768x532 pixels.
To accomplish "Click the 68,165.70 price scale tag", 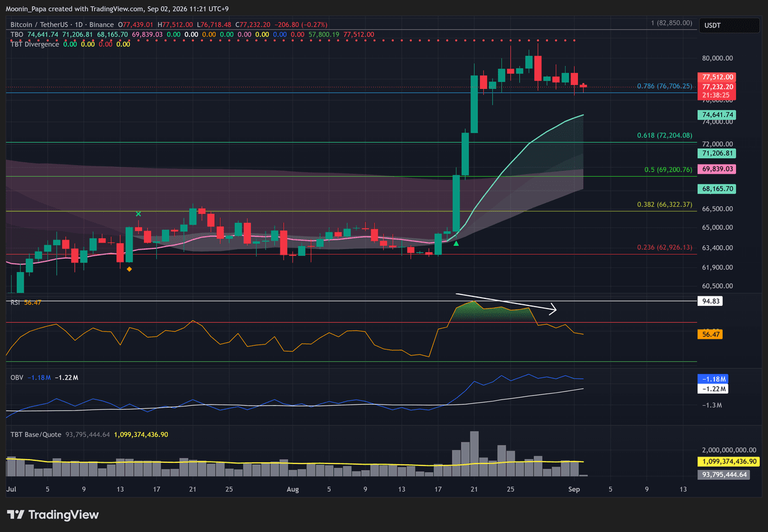I will pos(717,189).
